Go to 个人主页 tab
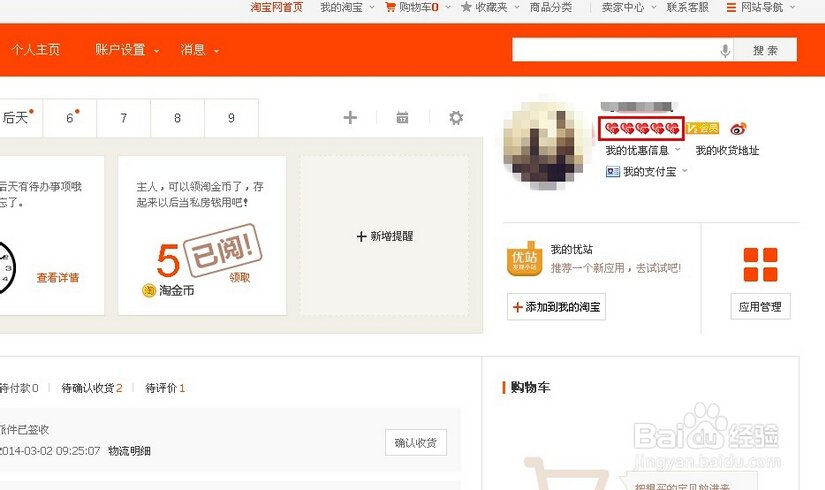Viewport: 825px width, 490px height. pyautogui.click(x=36, y=49)
